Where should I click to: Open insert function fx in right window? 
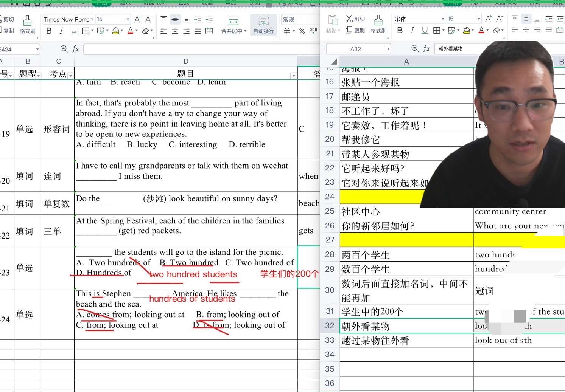[426, 48]
